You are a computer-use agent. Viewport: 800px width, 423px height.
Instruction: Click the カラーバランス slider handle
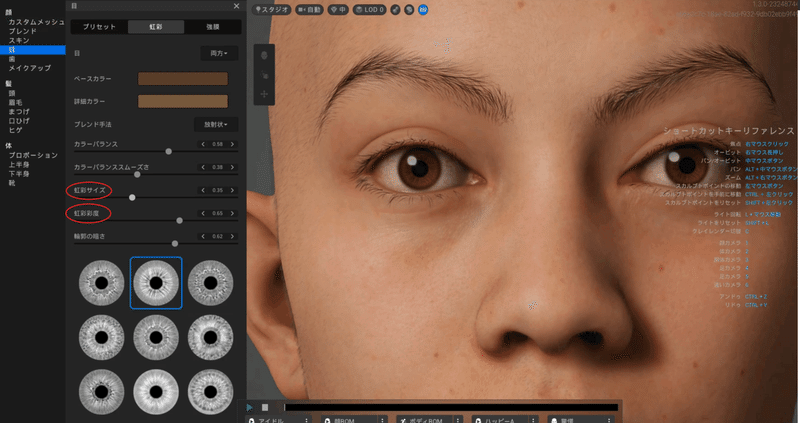click(x=168, y=152)
